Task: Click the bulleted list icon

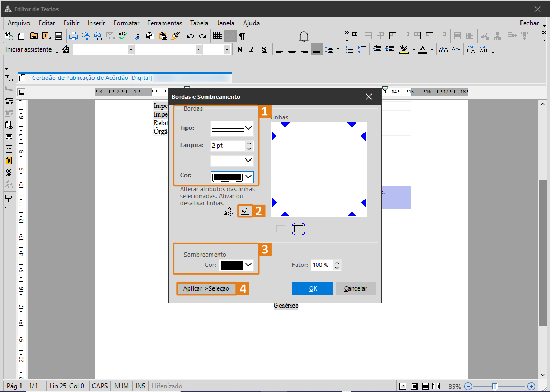Action: (x=349, y=50)
